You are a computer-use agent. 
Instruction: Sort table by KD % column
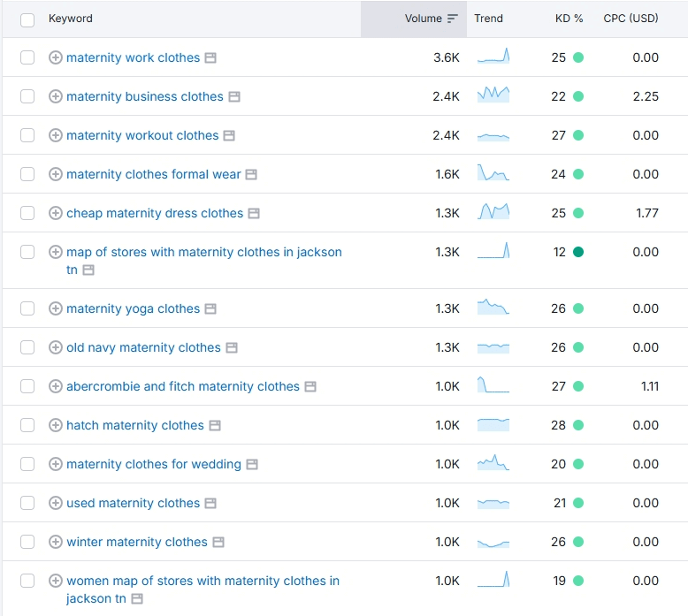click(x=569, y=19)
